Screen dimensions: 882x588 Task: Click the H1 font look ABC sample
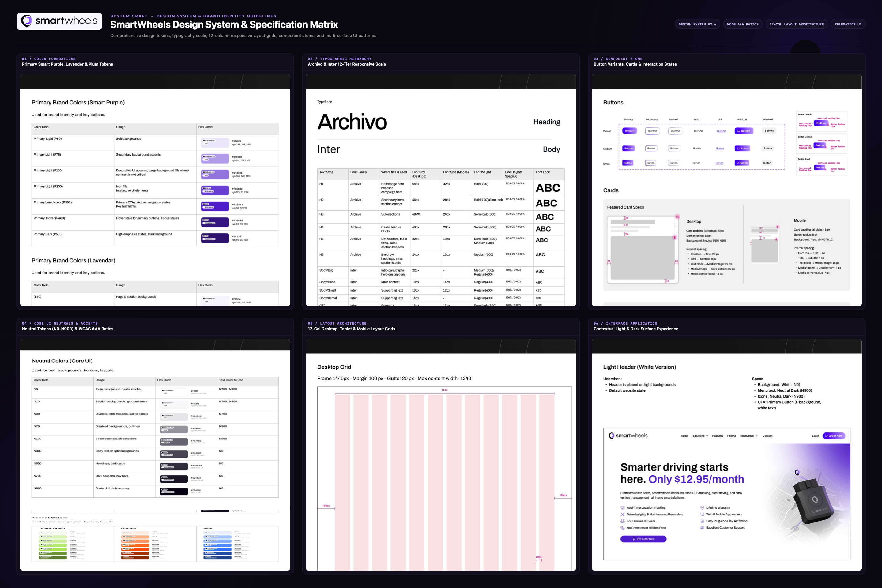(548, 188)
